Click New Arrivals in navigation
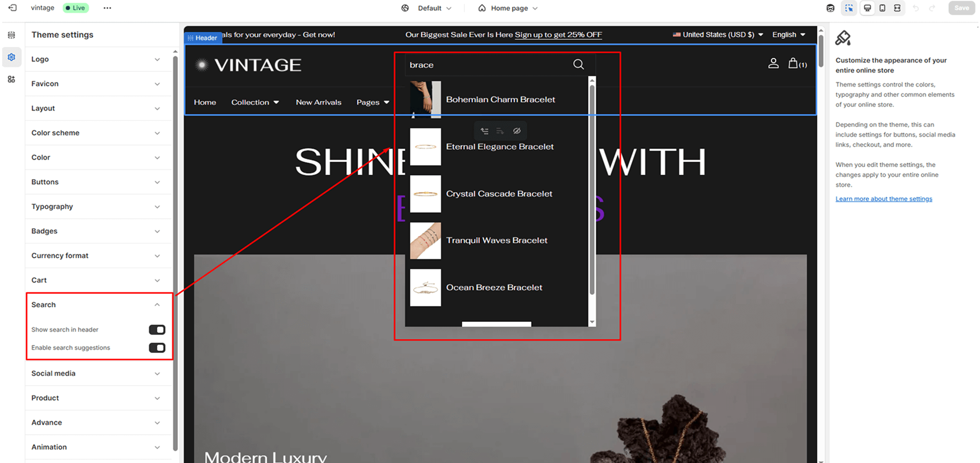Screen dimensions: 980x463 tap(318, 102)
